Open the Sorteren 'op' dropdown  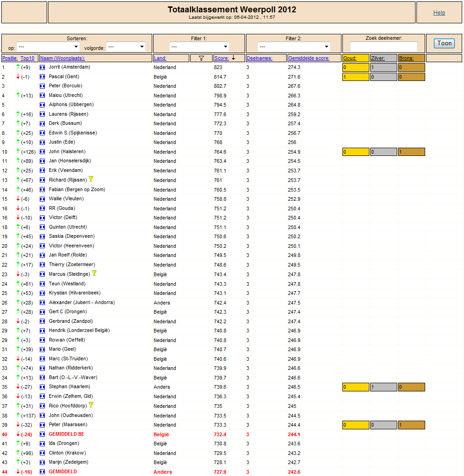48,47
